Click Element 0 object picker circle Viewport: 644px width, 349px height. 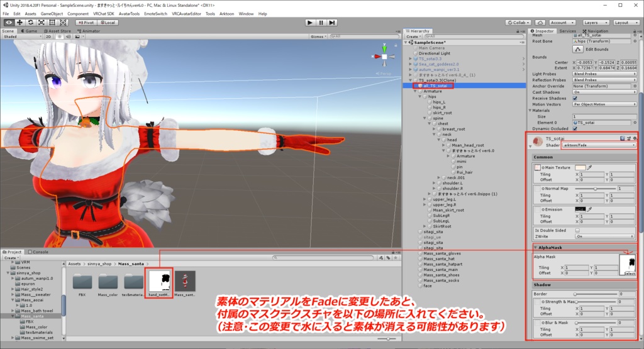coord(635,123)
